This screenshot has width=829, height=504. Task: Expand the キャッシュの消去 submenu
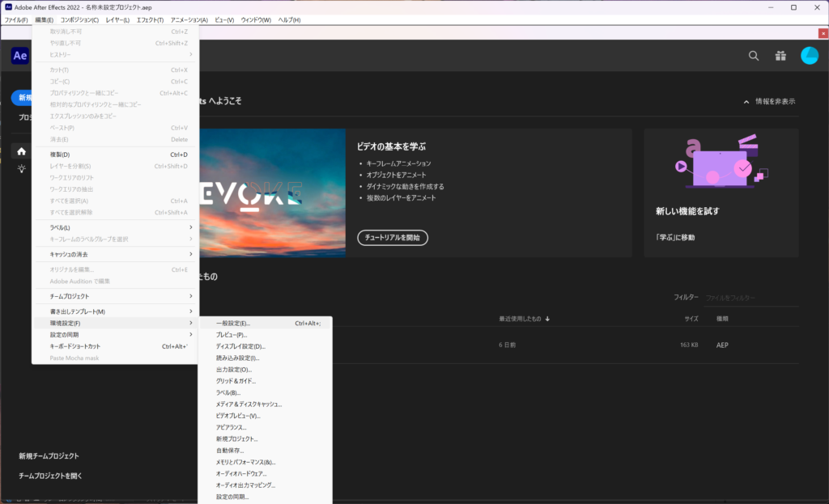point(117,254)
